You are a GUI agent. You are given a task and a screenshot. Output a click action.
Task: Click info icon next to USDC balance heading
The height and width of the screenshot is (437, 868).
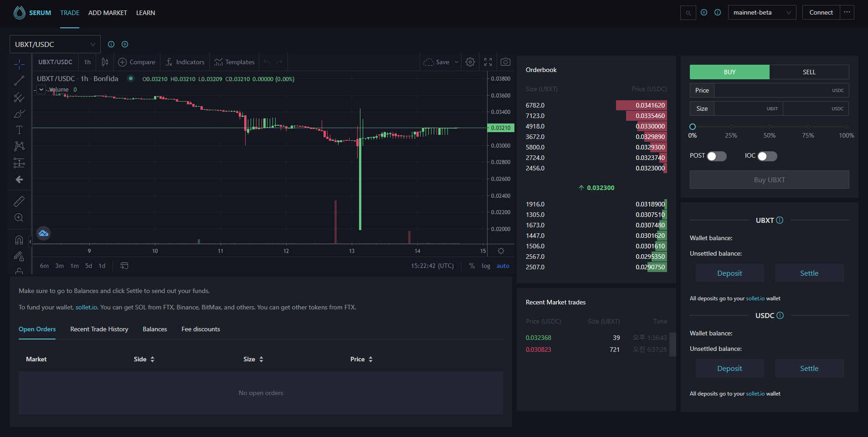pos(780,315)
